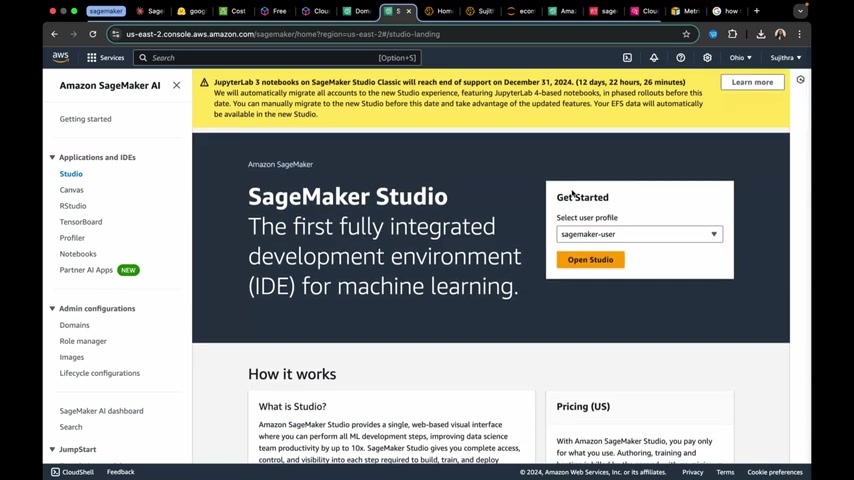Click the browser forward arrow

click(74, 34)
